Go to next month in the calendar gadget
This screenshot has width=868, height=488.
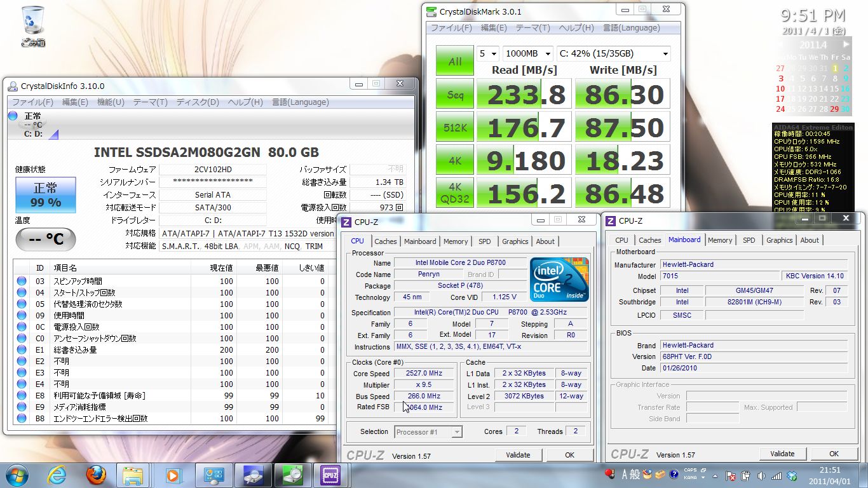pos(846,44)
